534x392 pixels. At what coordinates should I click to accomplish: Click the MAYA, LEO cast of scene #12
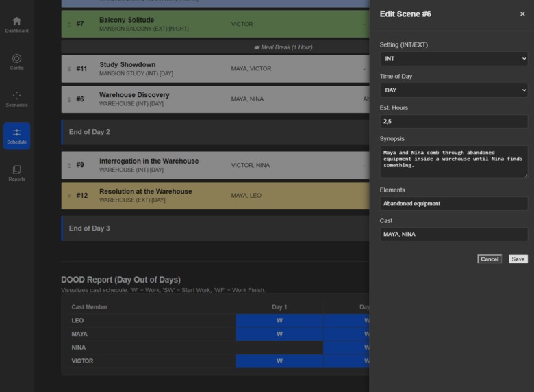click(x=246, y=196)
